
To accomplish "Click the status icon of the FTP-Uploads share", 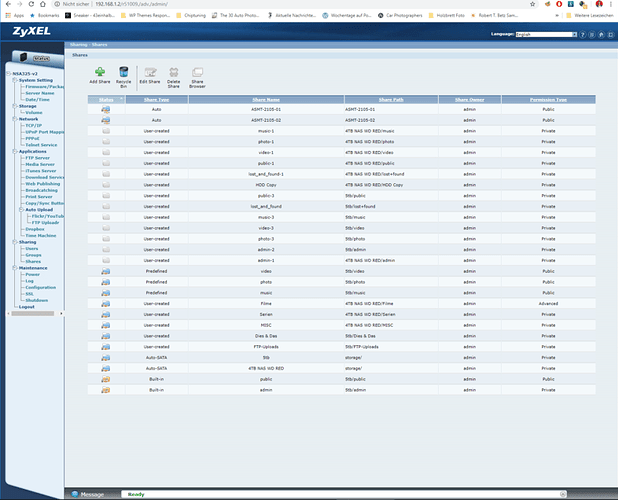I will click(x=106, y=347).
